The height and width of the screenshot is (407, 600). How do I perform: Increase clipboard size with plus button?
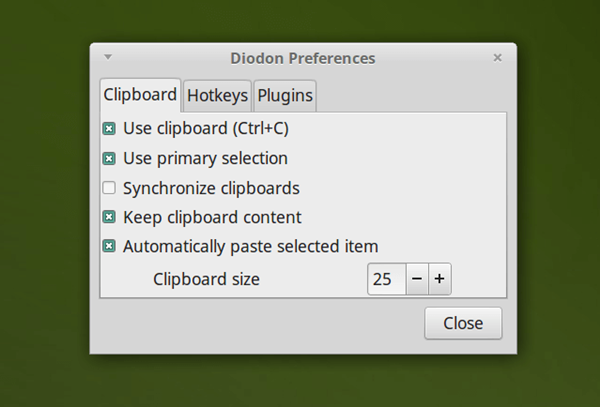click(440, 279)
